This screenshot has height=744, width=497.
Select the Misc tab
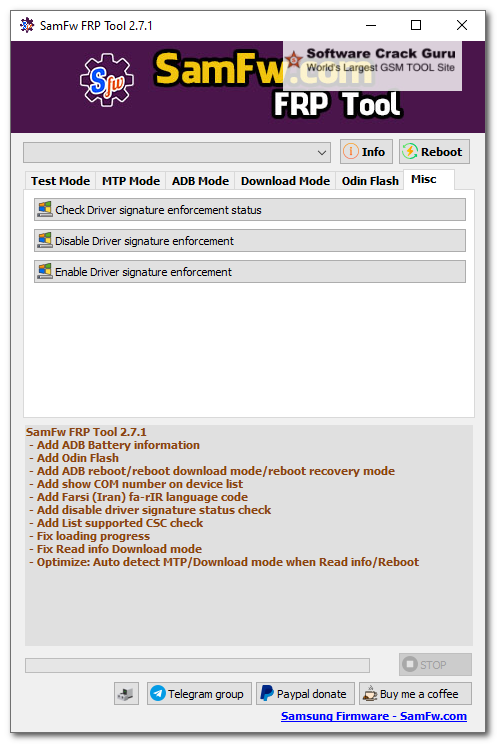click(x=429, y=179)
